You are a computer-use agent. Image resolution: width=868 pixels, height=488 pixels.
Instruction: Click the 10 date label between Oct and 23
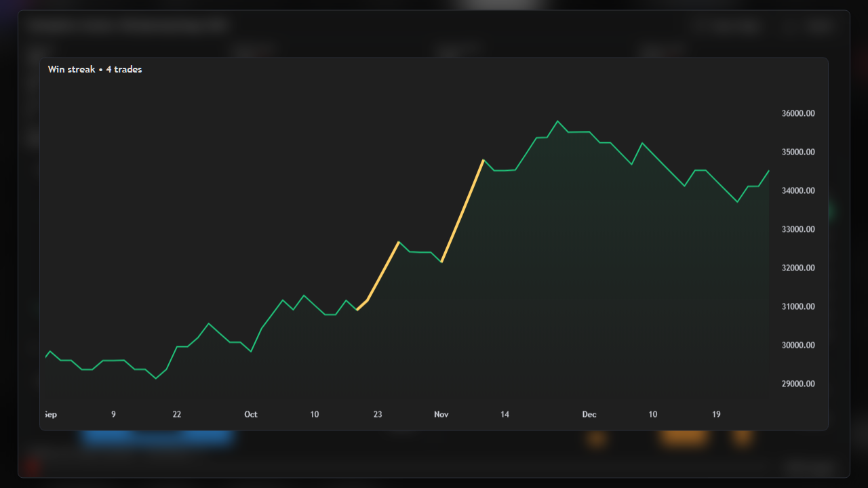(315, 414)
